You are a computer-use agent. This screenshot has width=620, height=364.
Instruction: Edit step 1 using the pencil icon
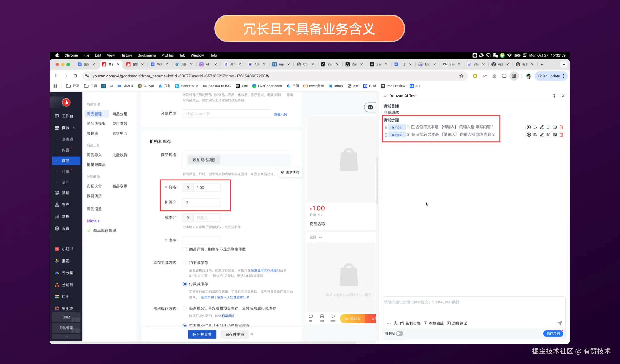(x=542, y=127)
